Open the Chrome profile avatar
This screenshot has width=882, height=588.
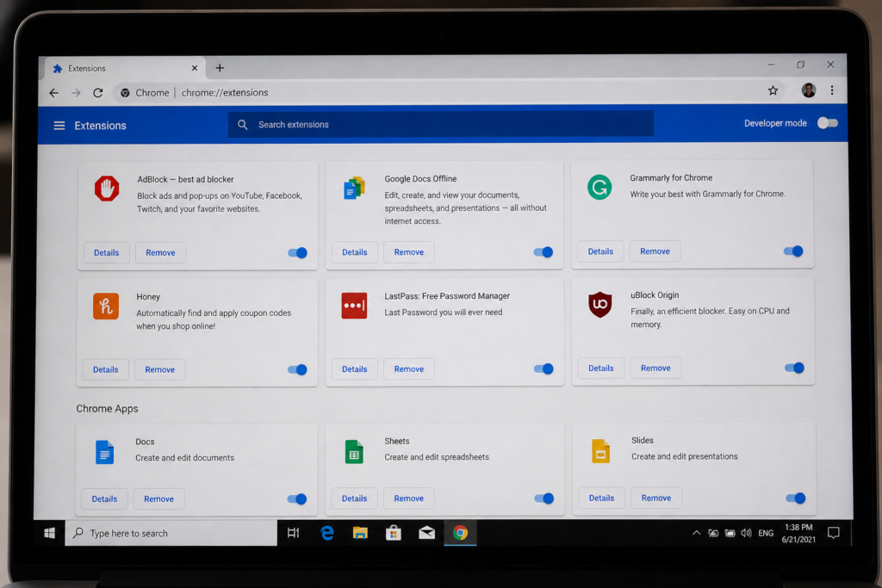coord(808,90)
